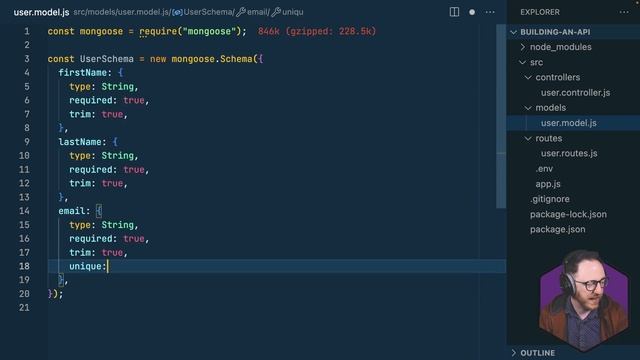
Task: Open the .env file
Action: [544, 169]
